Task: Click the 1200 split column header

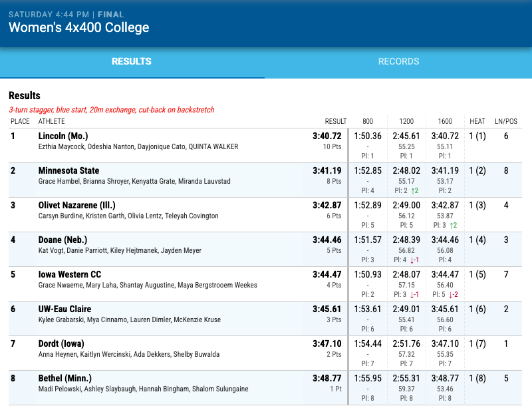Action: (x=406, y=121)
